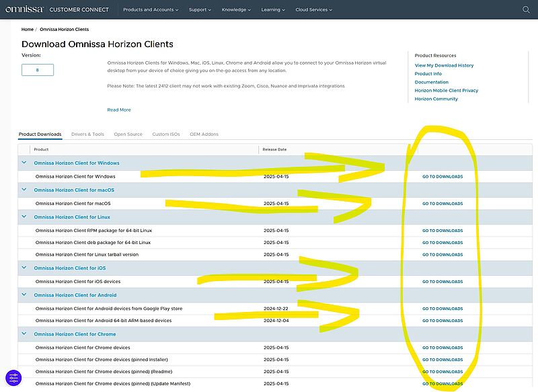This screenshot has width=538, height=392.
Task: Open the Knowledge menu
Action: click(236, 9)
